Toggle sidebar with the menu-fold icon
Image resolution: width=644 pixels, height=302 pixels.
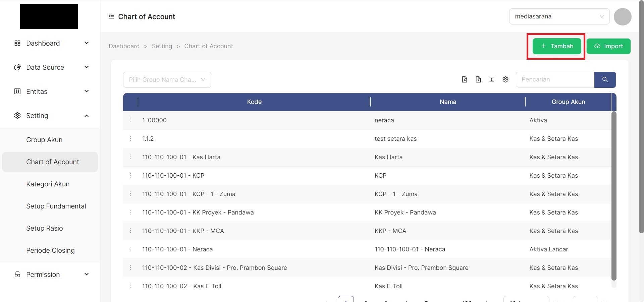tap(111, 16)
